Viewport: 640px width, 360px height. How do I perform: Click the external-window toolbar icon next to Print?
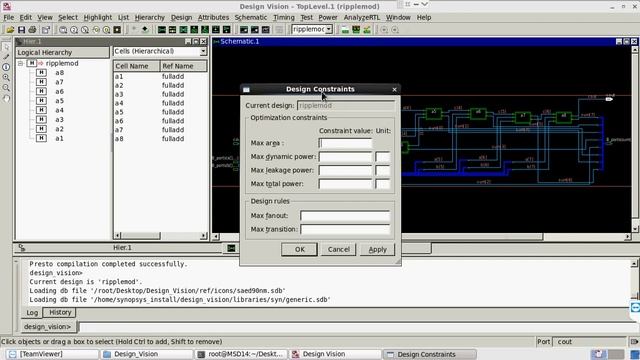pos(46,30)
